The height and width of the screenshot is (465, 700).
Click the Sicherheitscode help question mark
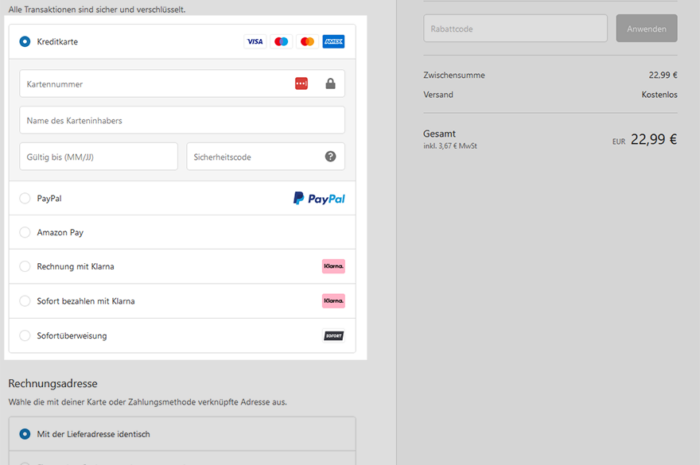pyautogui.click(x=330, y=157)
